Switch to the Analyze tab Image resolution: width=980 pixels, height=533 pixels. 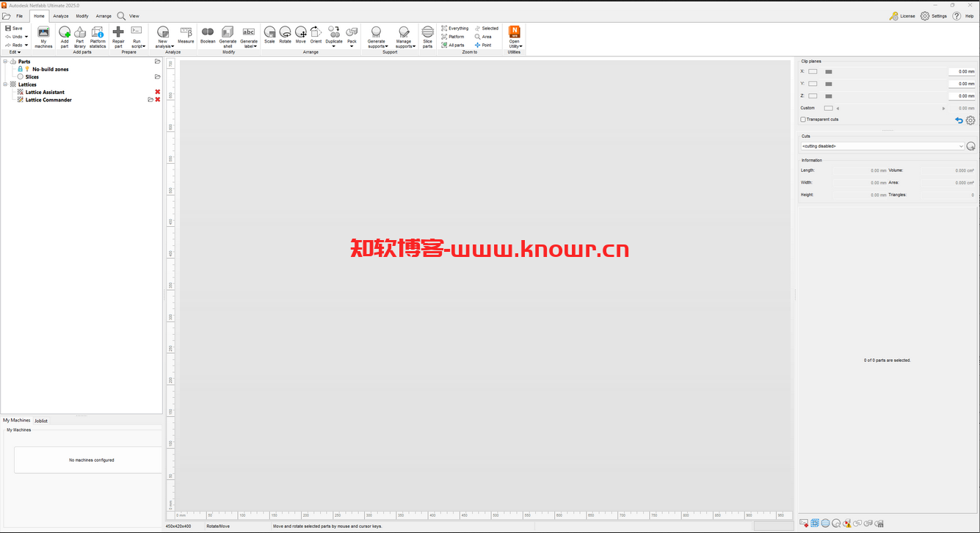pos(60,15)
